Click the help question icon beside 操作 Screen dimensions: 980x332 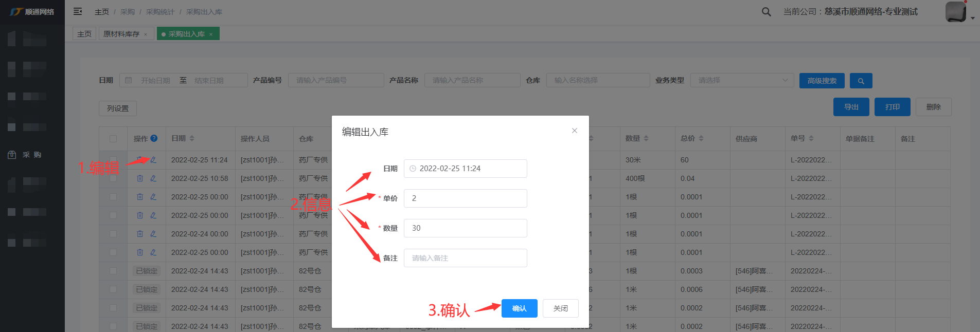point(154,138)
